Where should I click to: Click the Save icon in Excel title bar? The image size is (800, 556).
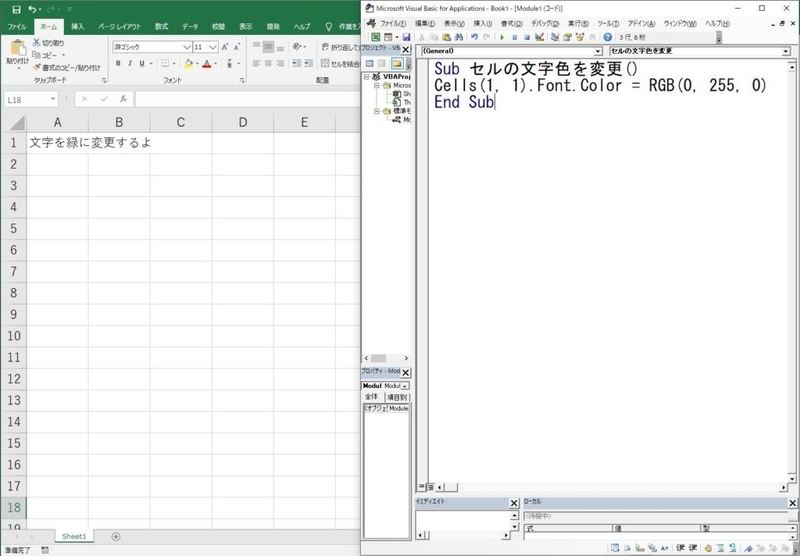tap(16, 9)
